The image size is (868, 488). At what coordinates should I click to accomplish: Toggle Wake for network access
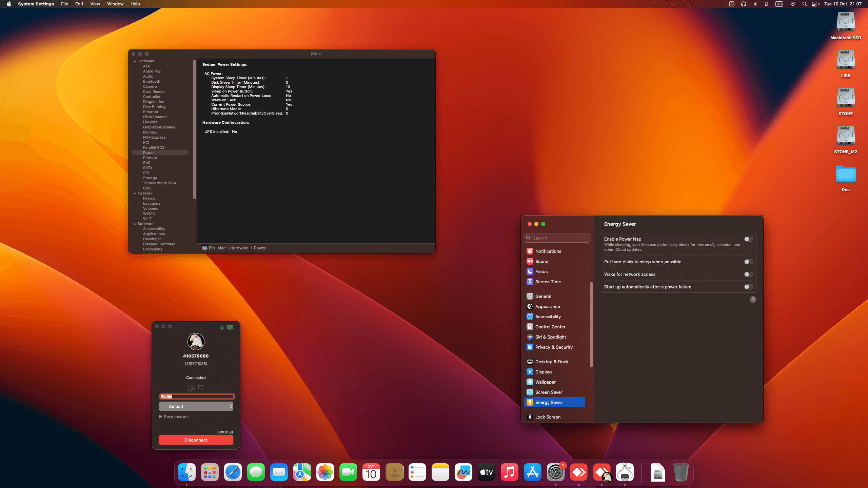click(x=748, y=274)
